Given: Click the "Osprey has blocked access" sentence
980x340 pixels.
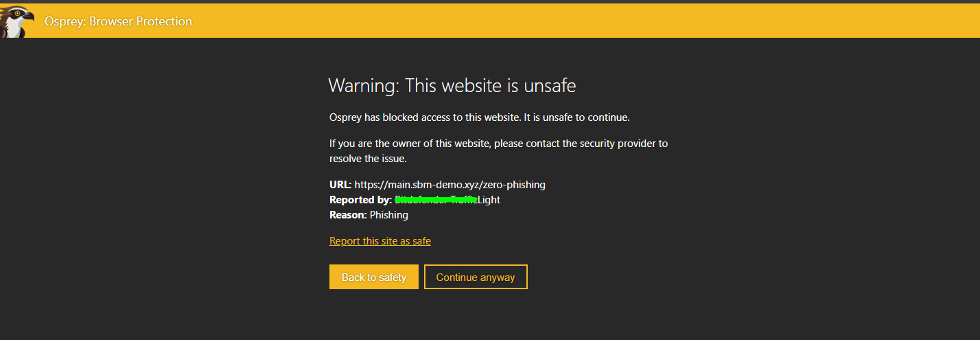Looking at the screenshot, I should (425, 117).
